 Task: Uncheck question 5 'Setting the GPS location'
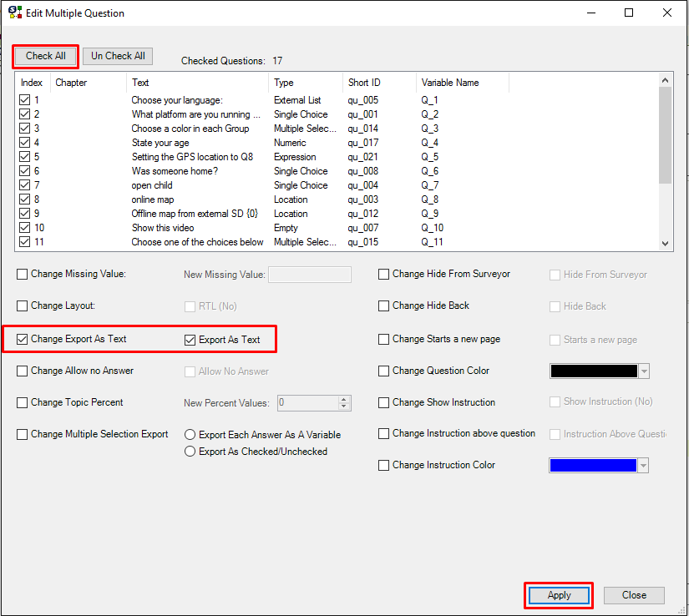pyautogui.click(x=24, y=157)
